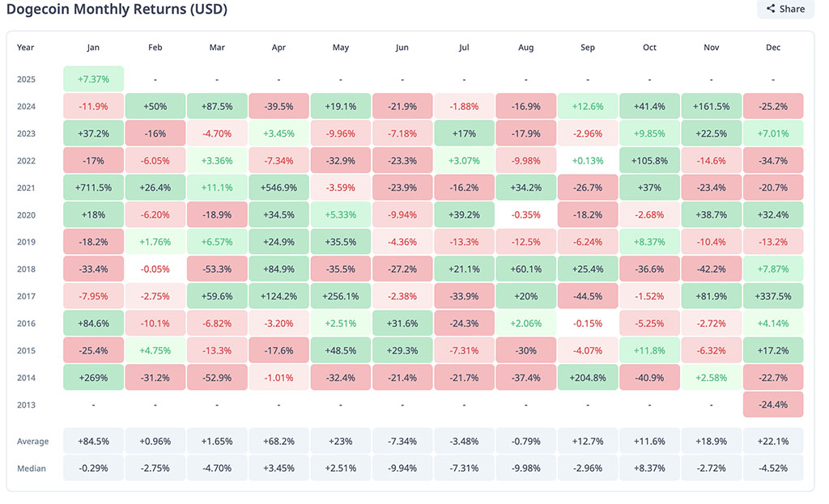Click the +7.37% January 2025 cell

93,79
